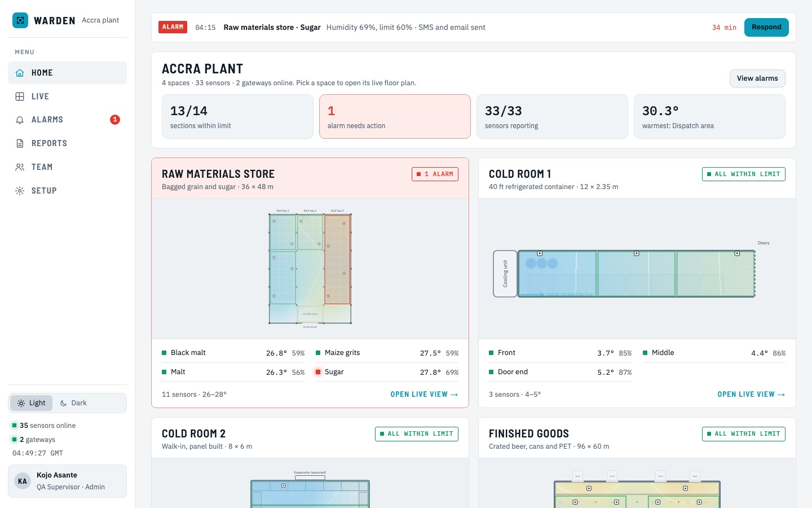Select the Team menu item
The image size is (812, 508).
click(x=67, y=167)
